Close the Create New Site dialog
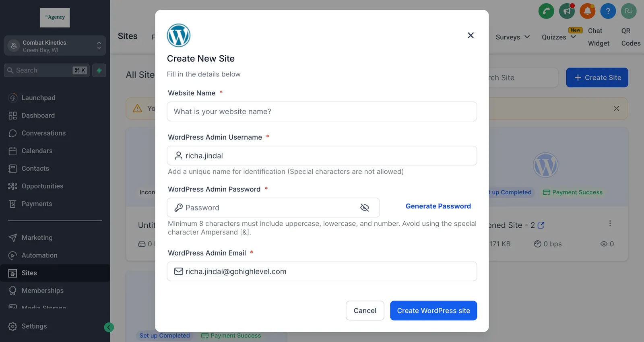 tap(471, 35)
